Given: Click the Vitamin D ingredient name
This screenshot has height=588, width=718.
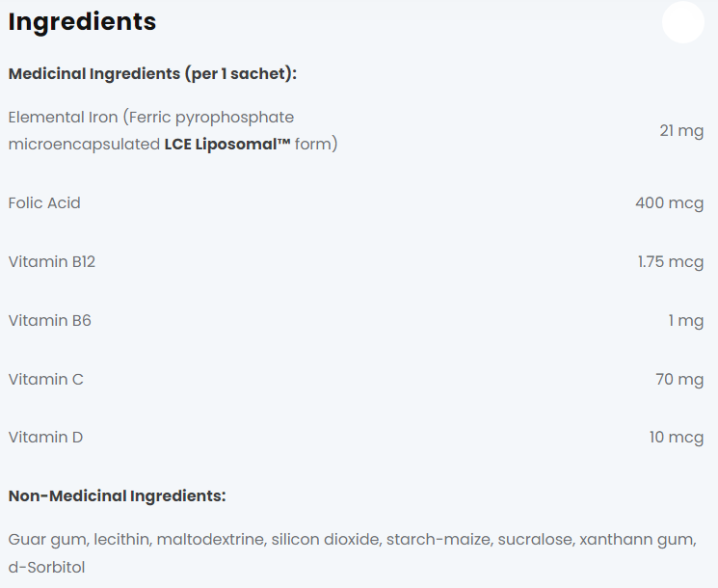Looking at the screenshot, I should (x=46, y=438).
